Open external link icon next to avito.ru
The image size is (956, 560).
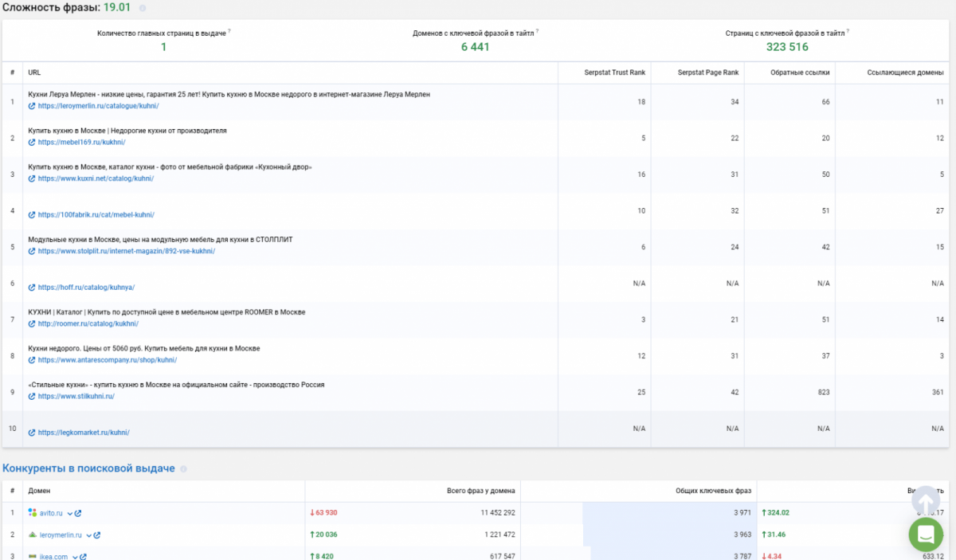tap(78, 513)
